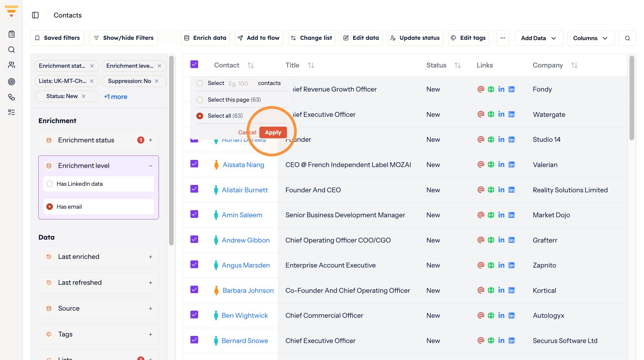Open LinkedIn 'in' icon for Valerian row
Viewport: 644px width, 360px height.
(x=501, y=164)
